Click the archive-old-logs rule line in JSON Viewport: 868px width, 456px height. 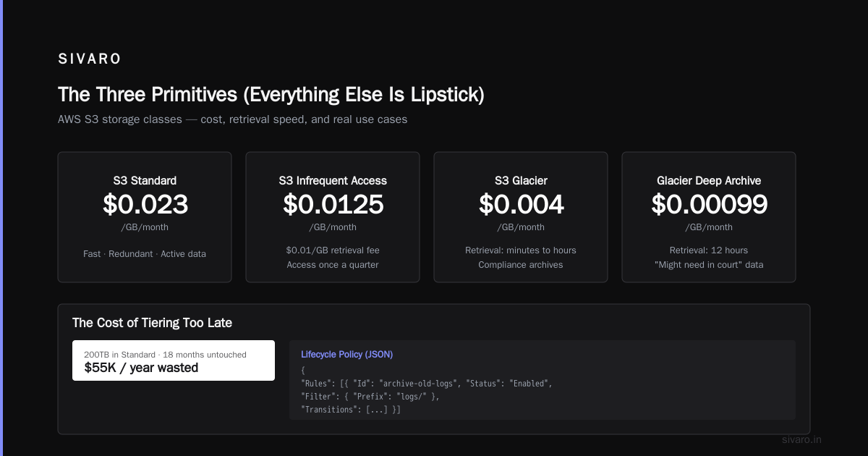point(426,383)
